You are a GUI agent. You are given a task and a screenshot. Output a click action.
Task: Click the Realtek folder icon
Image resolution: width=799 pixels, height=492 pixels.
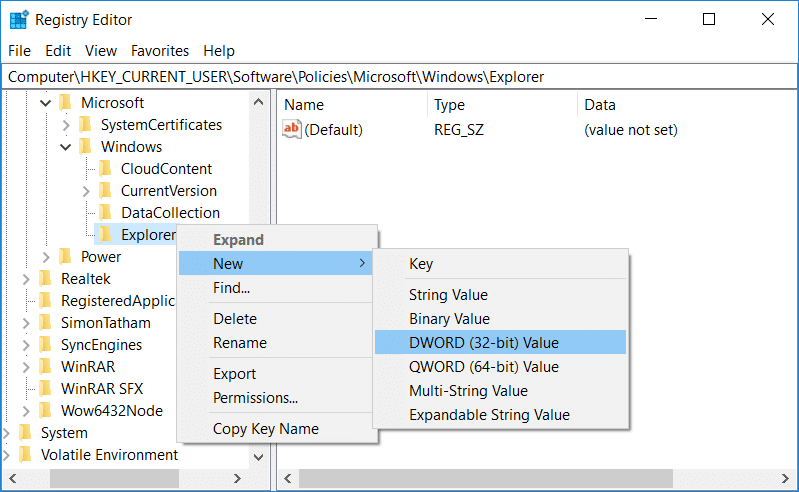pos(46,279)
